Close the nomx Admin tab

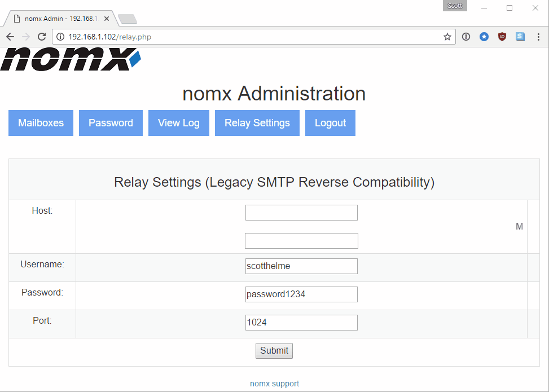(107, 19)
